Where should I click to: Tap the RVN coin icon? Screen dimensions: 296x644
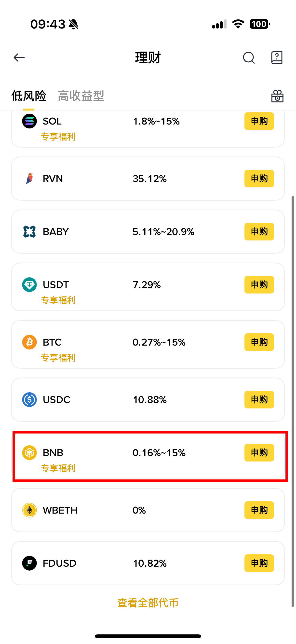(29, 179)
